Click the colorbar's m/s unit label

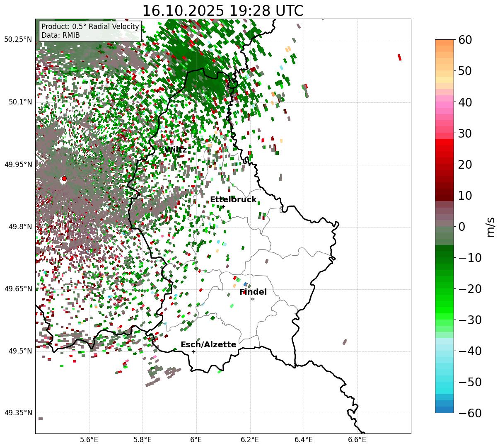click(x=490, y=226)
